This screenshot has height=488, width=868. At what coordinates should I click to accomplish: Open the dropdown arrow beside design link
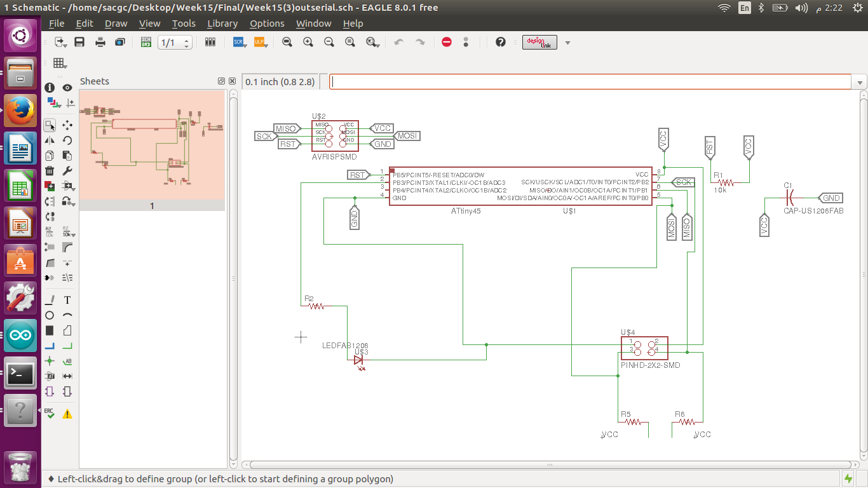coord(567,43)
